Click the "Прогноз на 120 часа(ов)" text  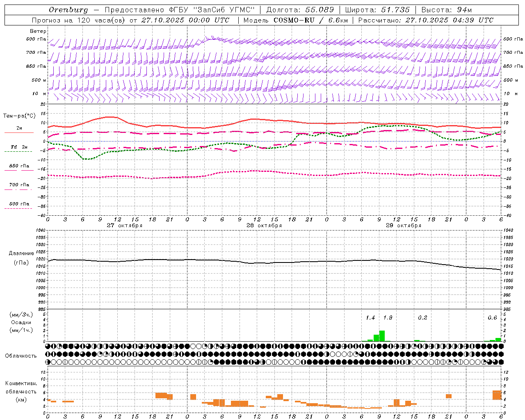point(78,20)
